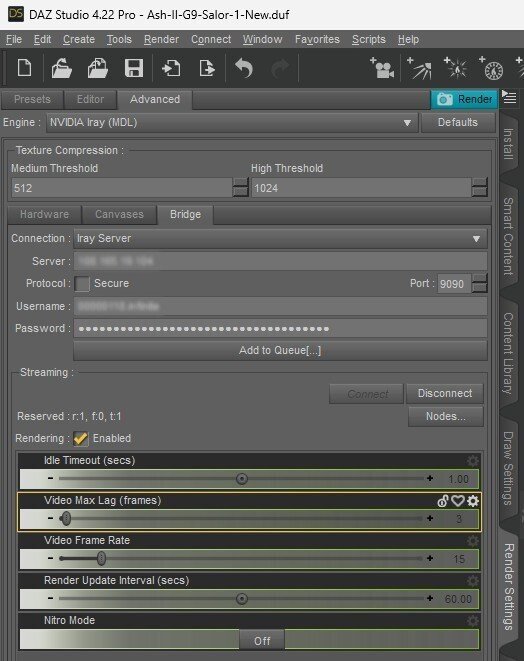The width and height of the screenshot is (524, 661).
Task: Open the Help menu
Action: [x=408, y=40]
